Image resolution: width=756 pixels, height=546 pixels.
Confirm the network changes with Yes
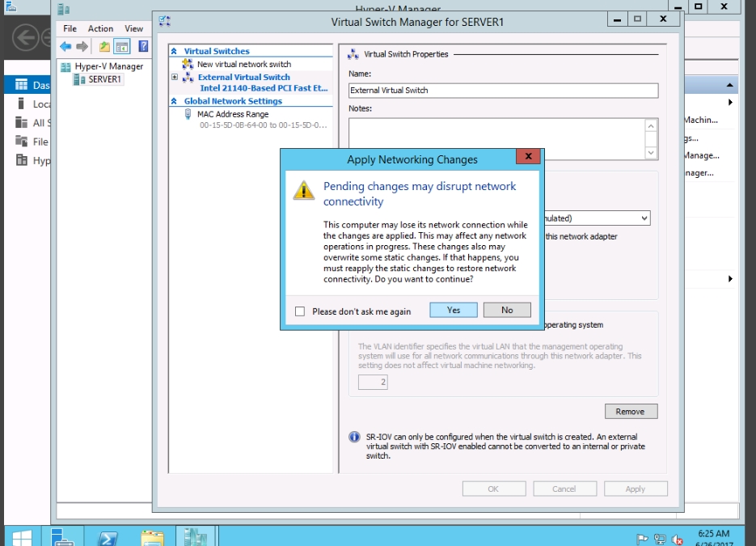pyautogui.click(x=454, y=310)
